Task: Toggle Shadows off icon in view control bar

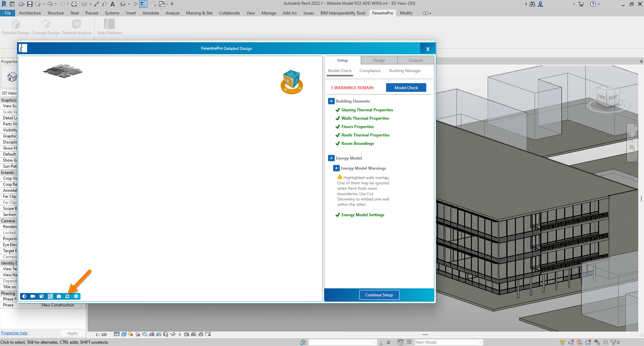Action: pos(138,334)
